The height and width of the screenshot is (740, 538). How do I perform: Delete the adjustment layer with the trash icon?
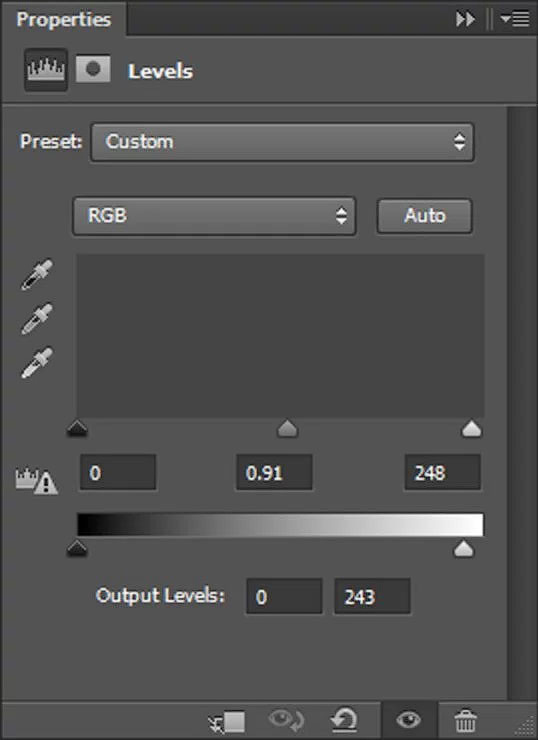click(465, 720)
